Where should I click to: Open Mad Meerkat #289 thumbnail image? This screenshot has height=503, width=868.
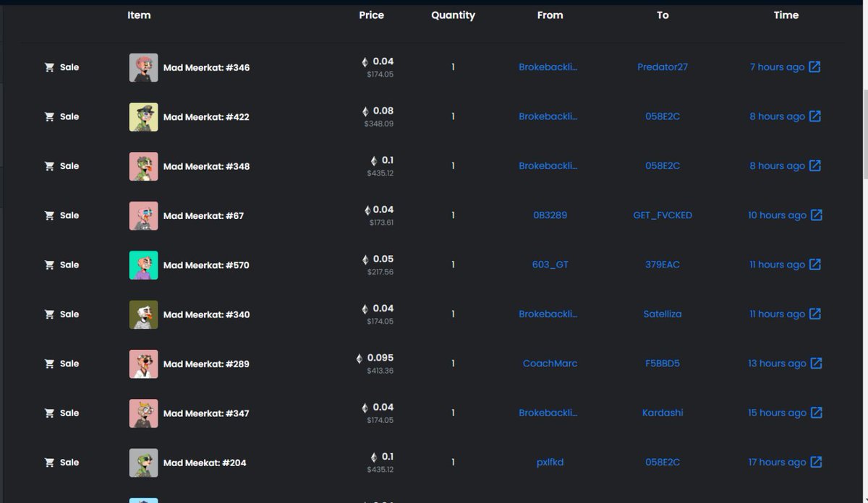143,364
